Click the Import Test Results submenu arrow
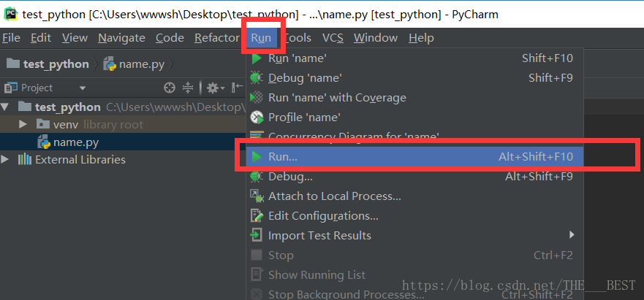Image resolution: width=644 pixels, height=300 pixels. [x=572, y=235]
